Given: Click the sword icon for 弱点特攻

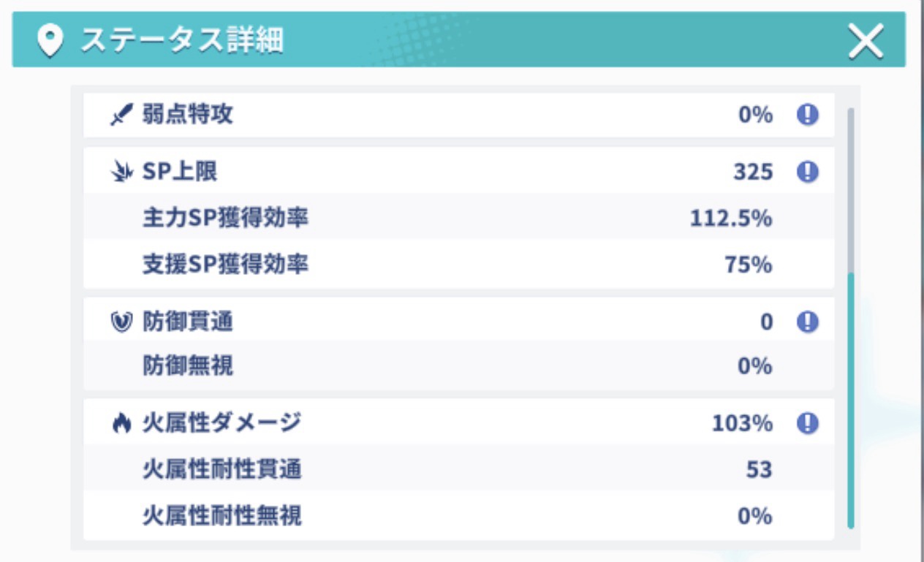Looking at the screenshot, I should click(121, 115).
